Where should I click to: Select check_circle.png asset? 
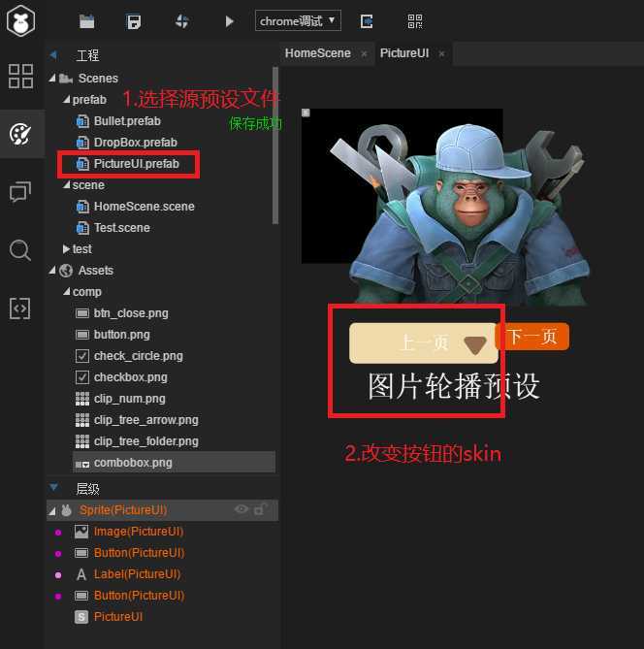[139, 356]
